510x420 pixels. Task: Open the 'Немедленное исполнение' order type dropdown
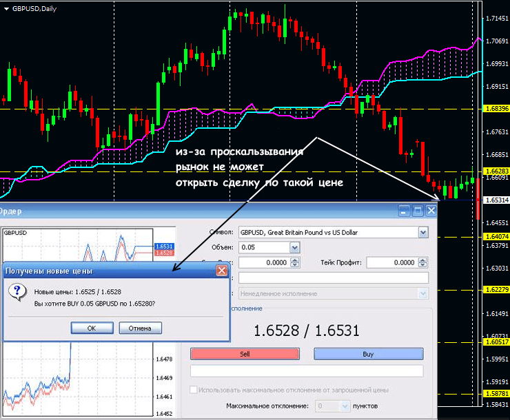coord(422,293)
